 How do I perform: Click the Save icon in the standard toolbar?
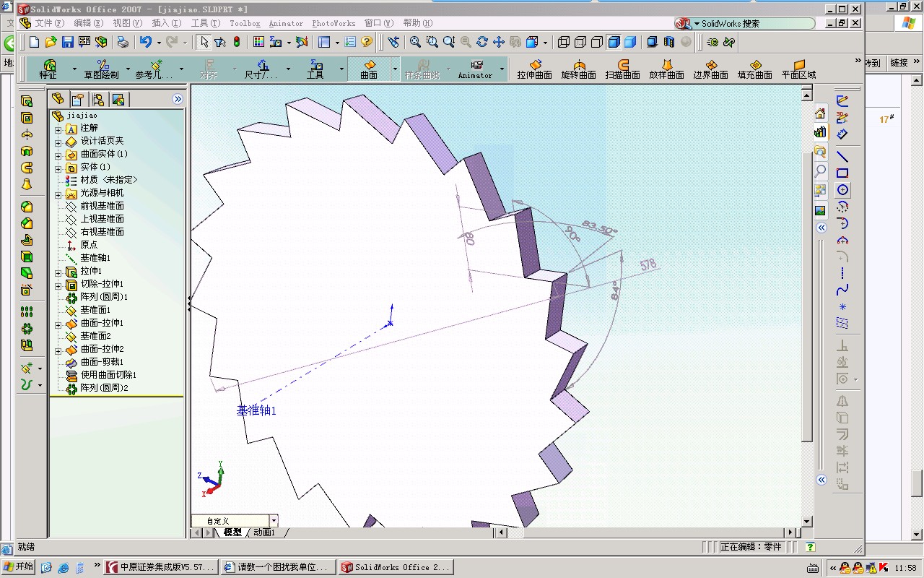(x=67, y=42)
